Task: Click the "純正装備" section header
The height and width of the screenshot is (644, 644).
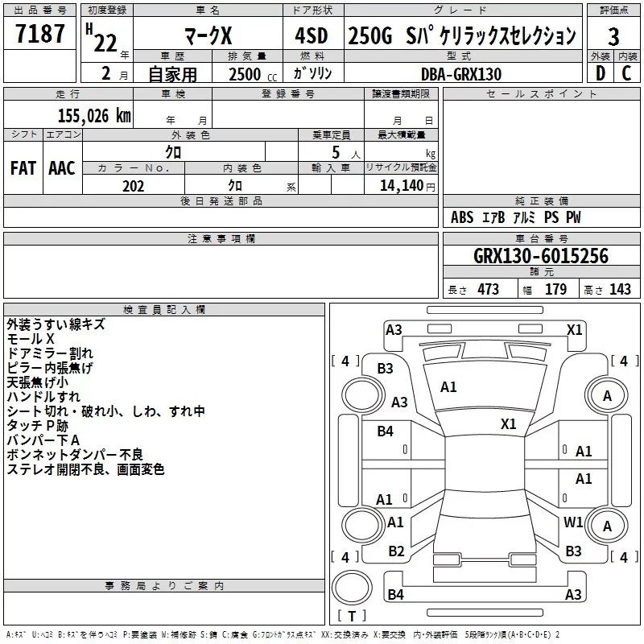Action: click(541, 200)
